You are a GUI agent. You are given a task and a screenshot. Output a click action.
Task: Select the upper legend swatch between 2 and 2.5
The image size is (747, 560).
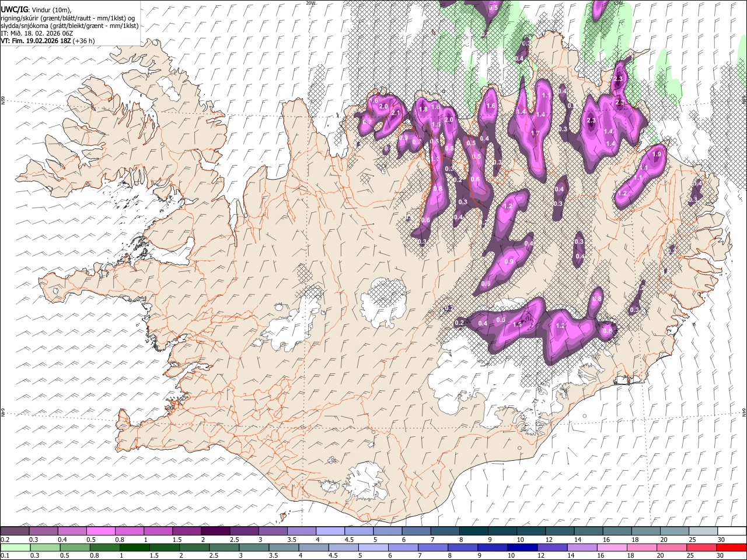tap(215, 531)
